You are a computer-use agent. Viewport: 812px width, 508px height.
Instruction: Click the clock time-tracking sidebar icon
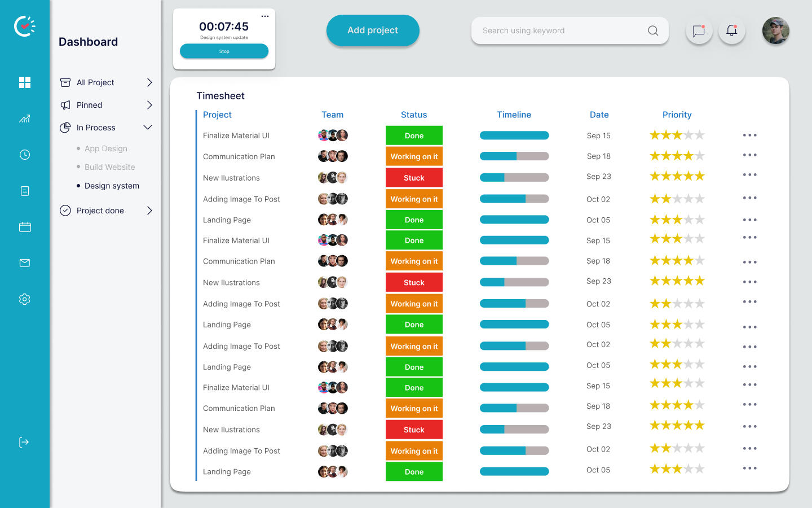(x=25, y=155)
